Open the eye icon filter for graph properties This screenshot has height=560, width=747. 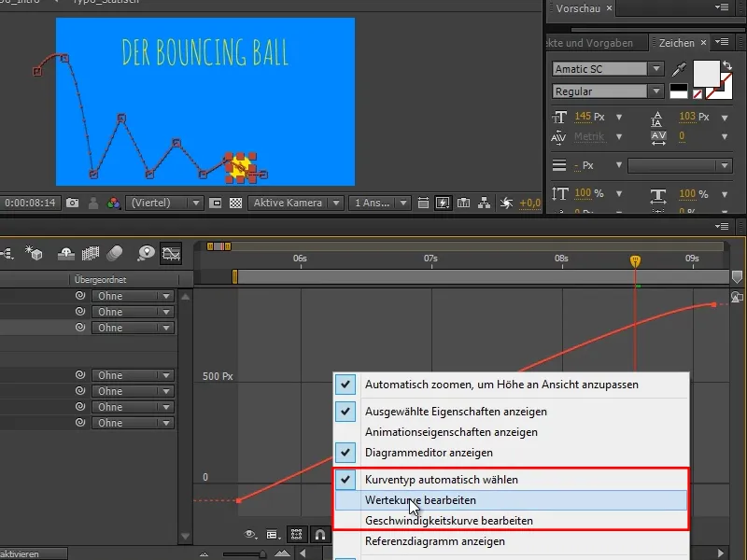249,534
